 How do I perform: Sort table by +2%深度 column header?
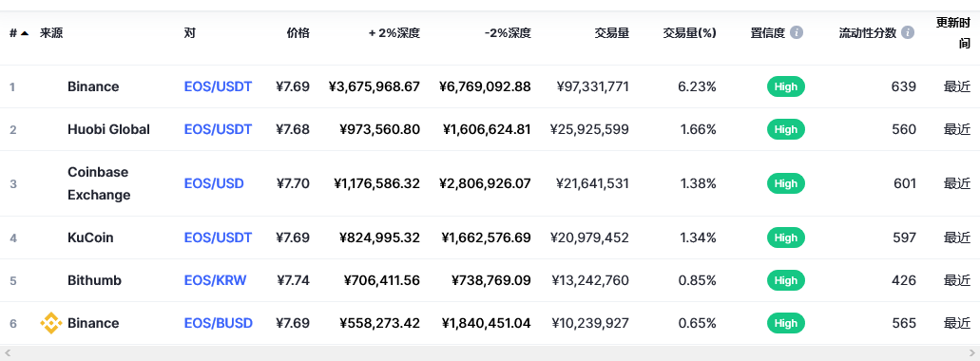394,33
